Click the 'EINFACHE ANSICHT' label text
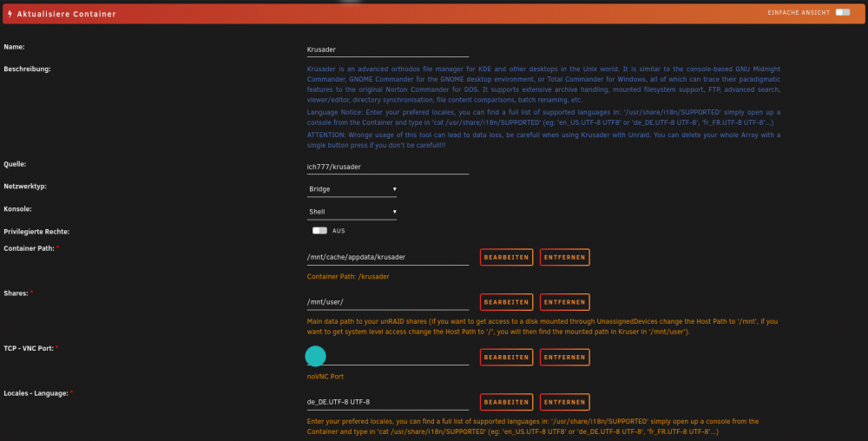This screenshot has width=868, height=441. [x=799, y=13]
